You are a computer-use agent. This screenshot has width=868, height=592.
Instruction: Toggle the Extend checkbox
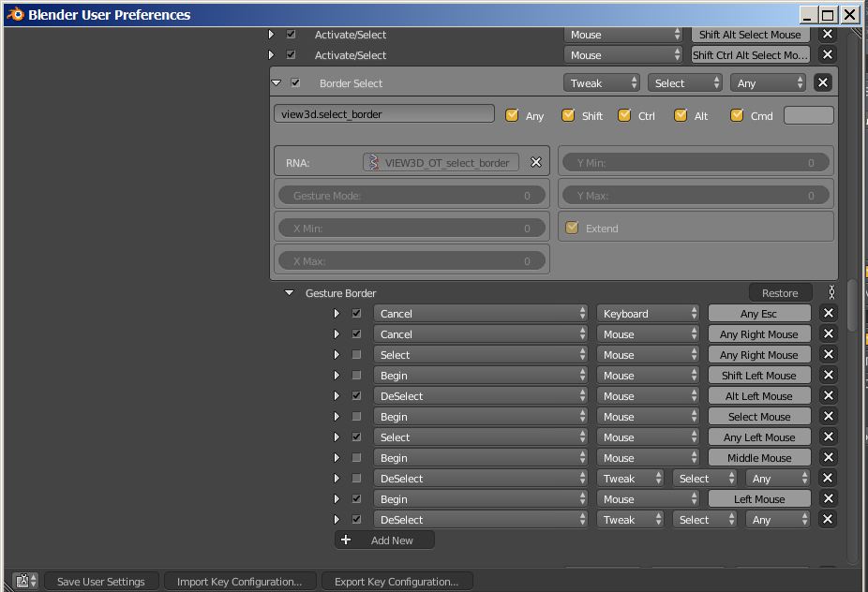point(573,228)
